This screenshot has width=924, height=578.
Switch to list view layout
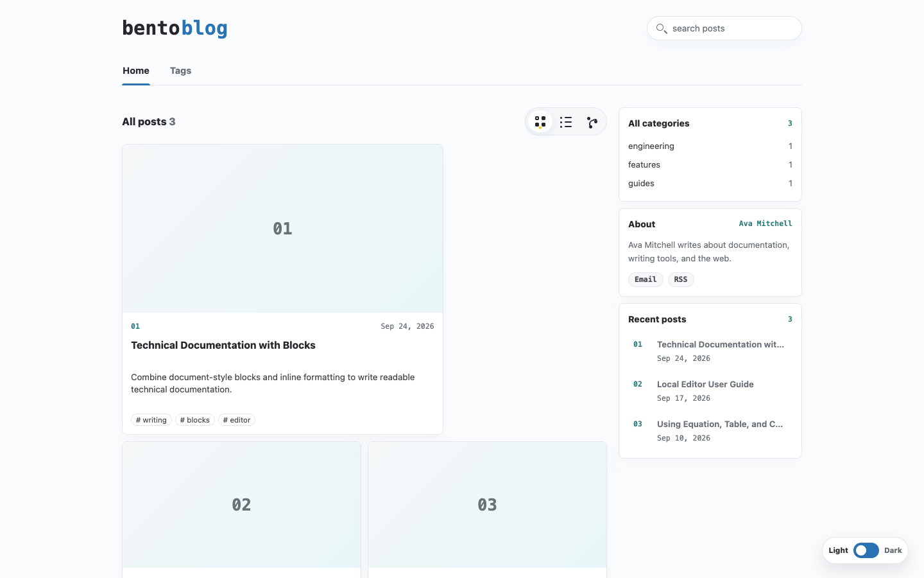click(x=566, y=122)
